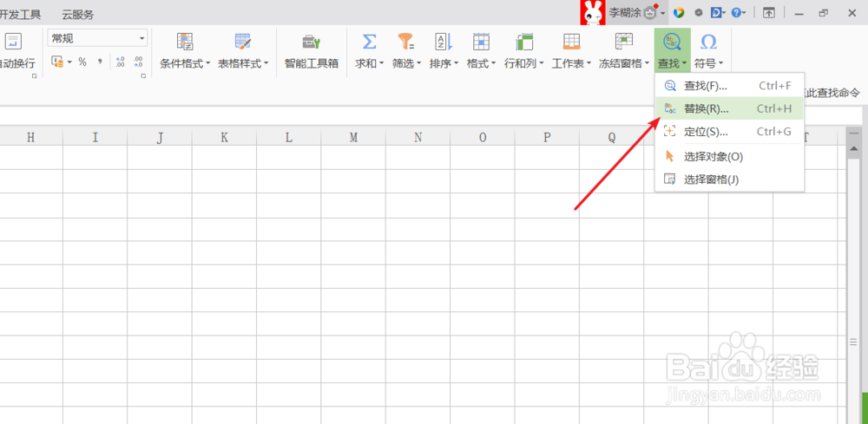Screen dimensions: 868x424
Task: Click the 符号 omega symbol icon
Action: 708,42
